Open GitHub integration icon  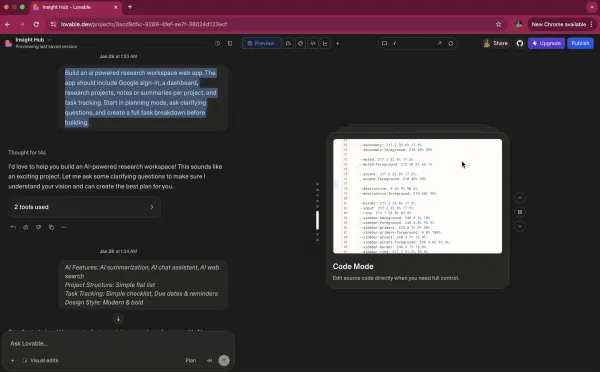click(520, 43)
